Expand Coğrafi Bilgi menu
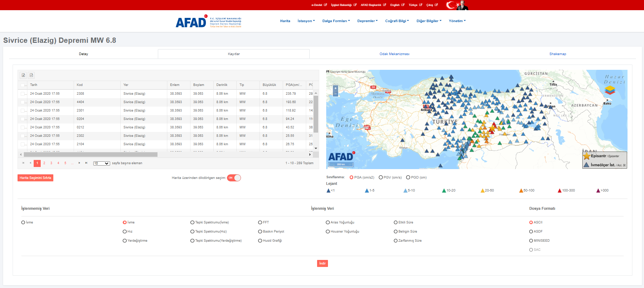 coord(397,21)
